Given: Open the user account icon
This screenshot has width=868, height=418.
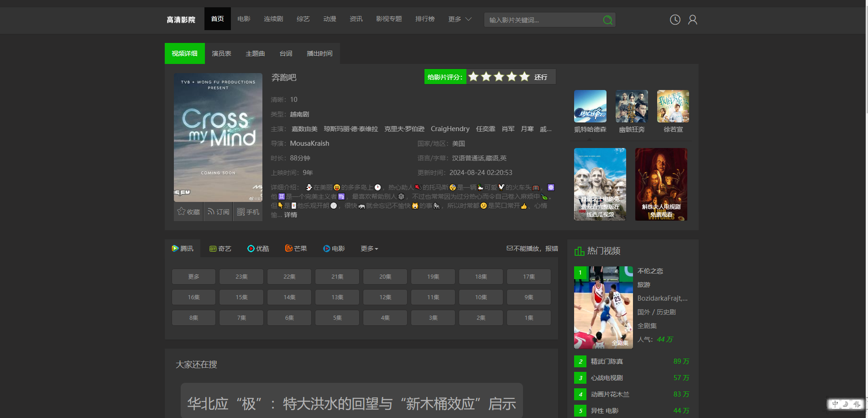Looking at the screenshot, I should click(692, 20).
